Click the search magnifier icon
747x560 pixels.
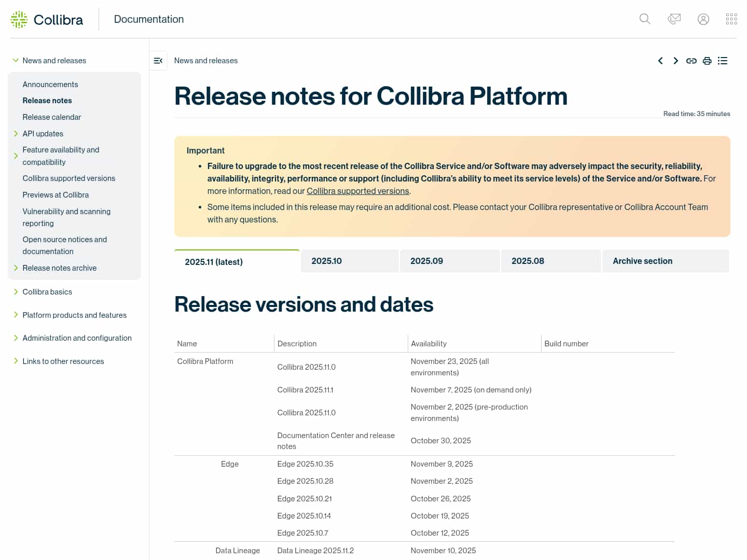[x=645, y=19]
